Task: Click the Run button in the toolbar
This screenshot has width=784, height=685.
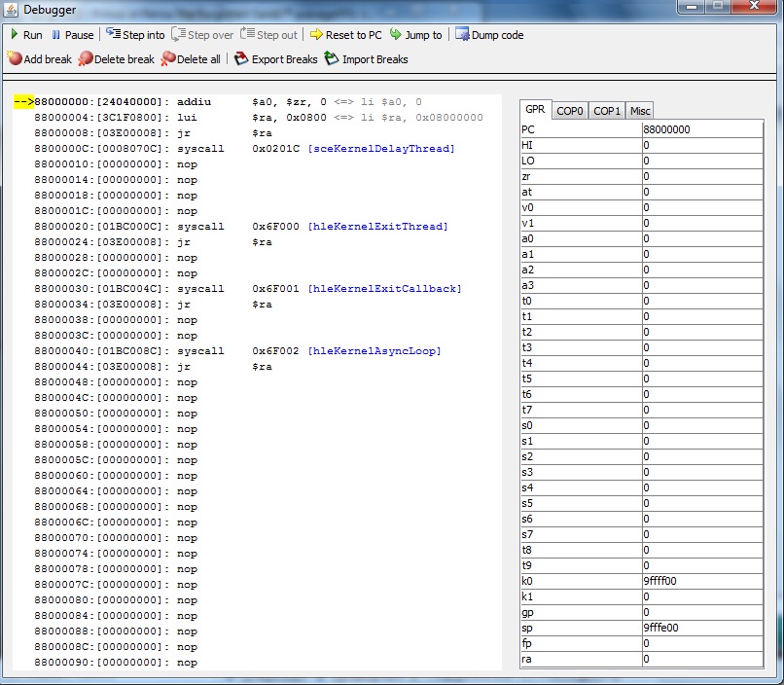Action: tap(26, 35)
